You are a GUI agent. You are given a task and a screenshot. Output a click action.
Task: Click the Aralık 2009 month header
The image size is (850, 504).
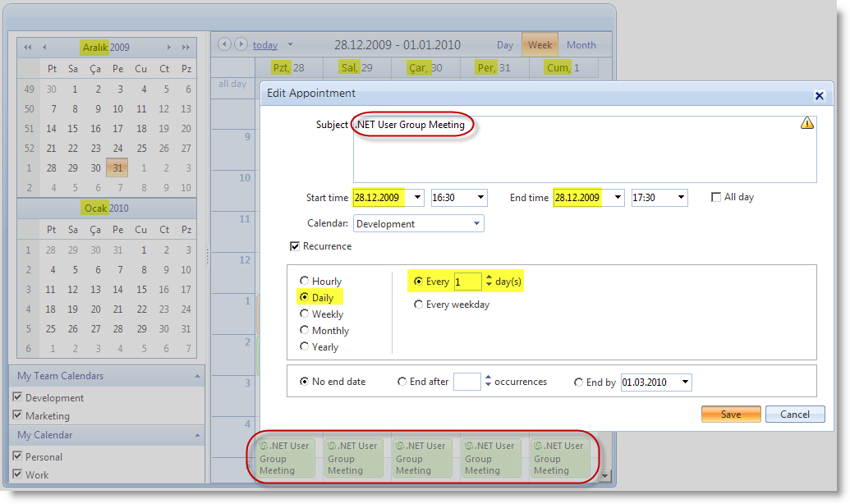(x=106, y=47)
